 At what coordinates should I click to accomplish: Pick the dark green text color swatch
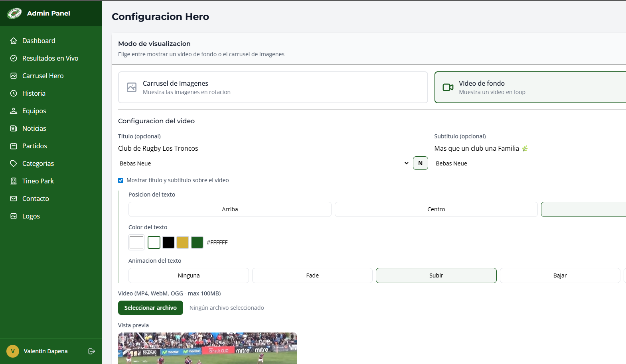pos(197,242)
